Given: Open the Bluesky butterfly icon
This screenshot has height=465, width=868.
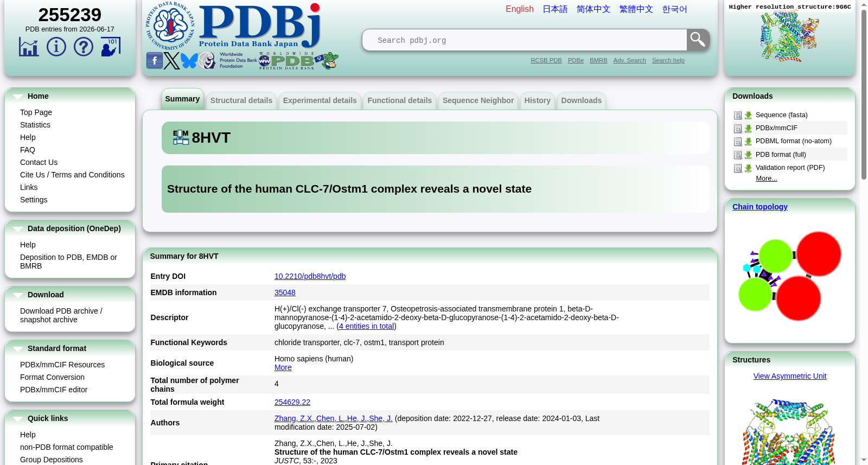Looking at the screenshot, I should [x=189, y=61].
